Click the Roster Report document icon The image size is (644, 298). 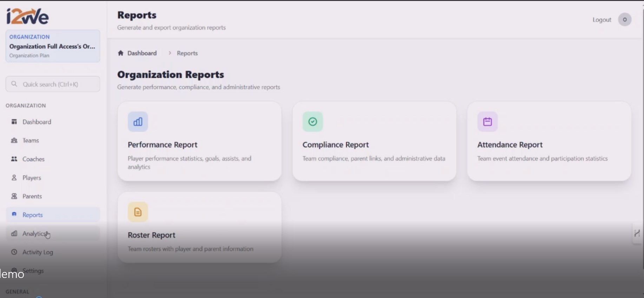[138, 212]
